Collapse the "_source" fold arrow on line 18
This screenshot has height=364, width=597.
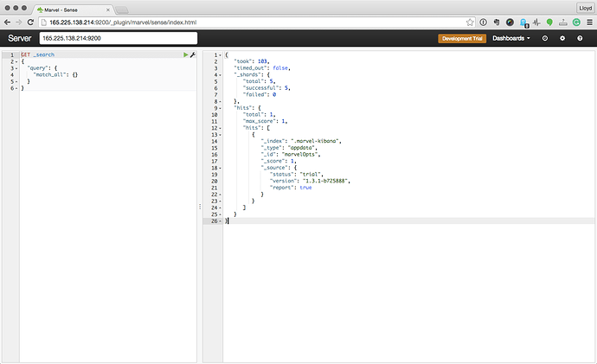point(220,168)
